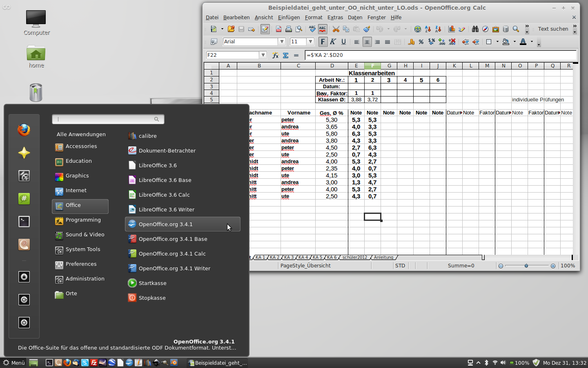Image resolution: width=588 pixels, height=368 pixels.
Task: Toggle AutoSpellcheck red underline ABC
Action: [323, 29]
